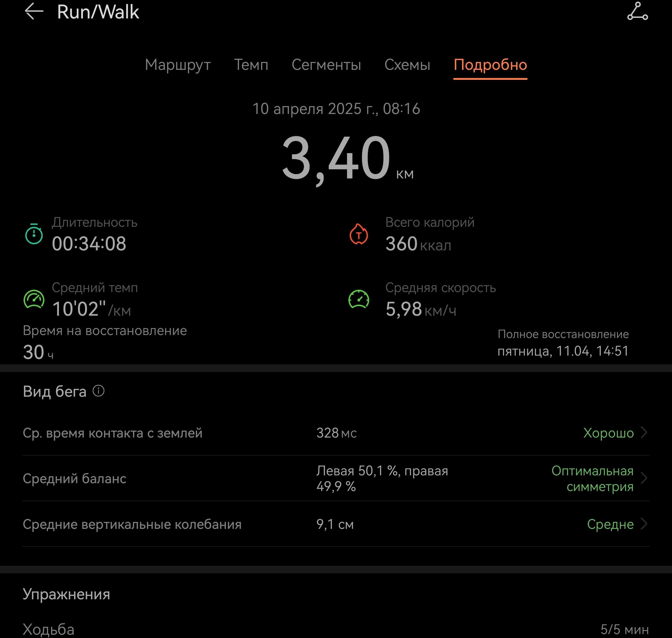The height and width of the screenshot is (638, 672).
Task: Tap the average speed gauge icon
Action: [x=359, y=299]
